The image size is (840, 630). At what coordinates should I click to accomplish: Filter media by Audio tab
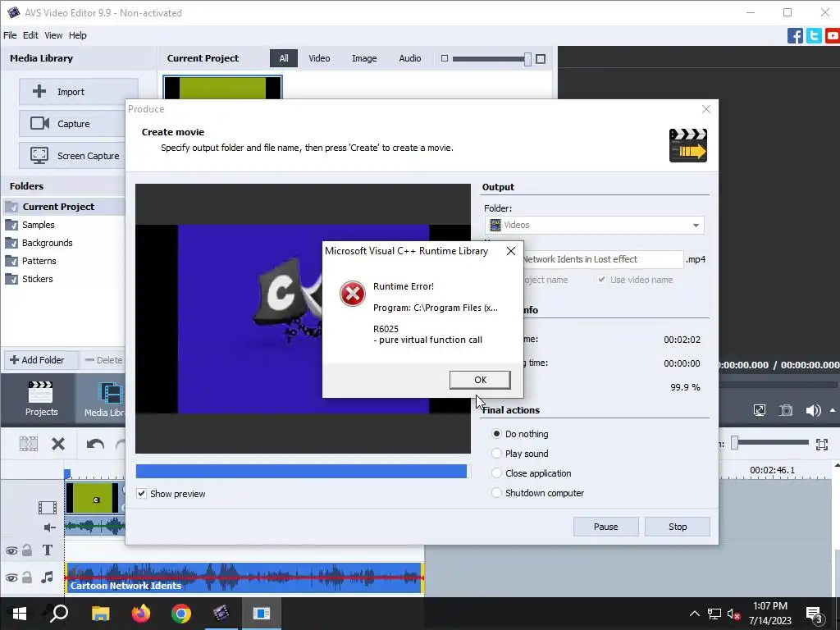tap(410, 58)
